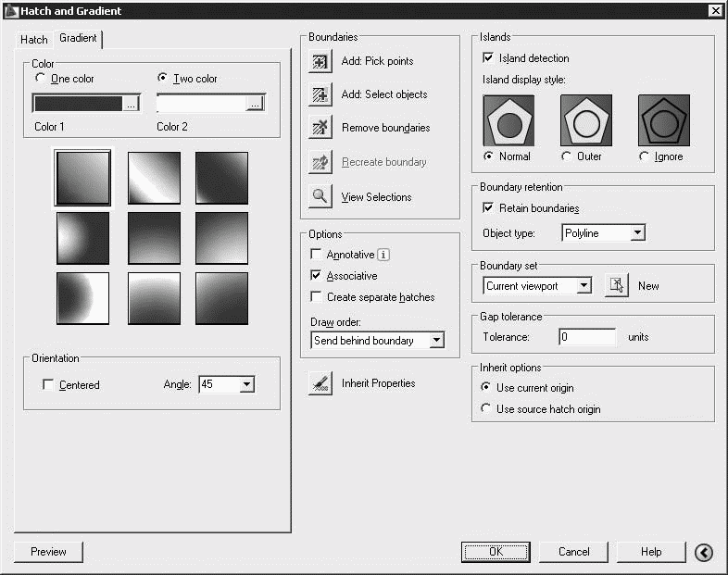The width and height of the screenshot is (728, 575).
Task: Expand the Angle dropdown
Action: click(245, 384)
